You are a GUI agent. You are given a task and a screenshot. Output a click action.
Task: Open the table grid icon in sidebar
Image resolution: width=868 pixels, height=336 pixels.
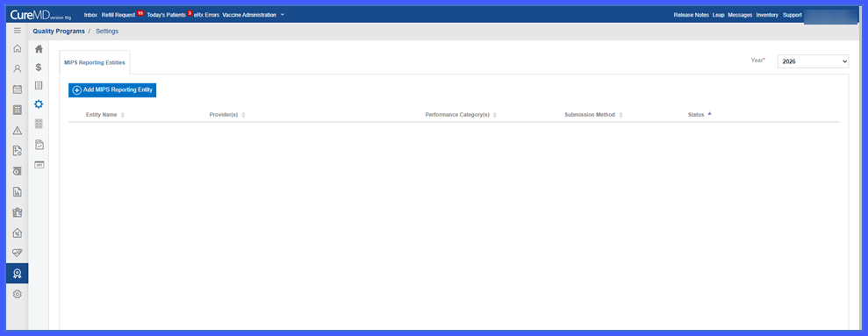click(18, 110)
